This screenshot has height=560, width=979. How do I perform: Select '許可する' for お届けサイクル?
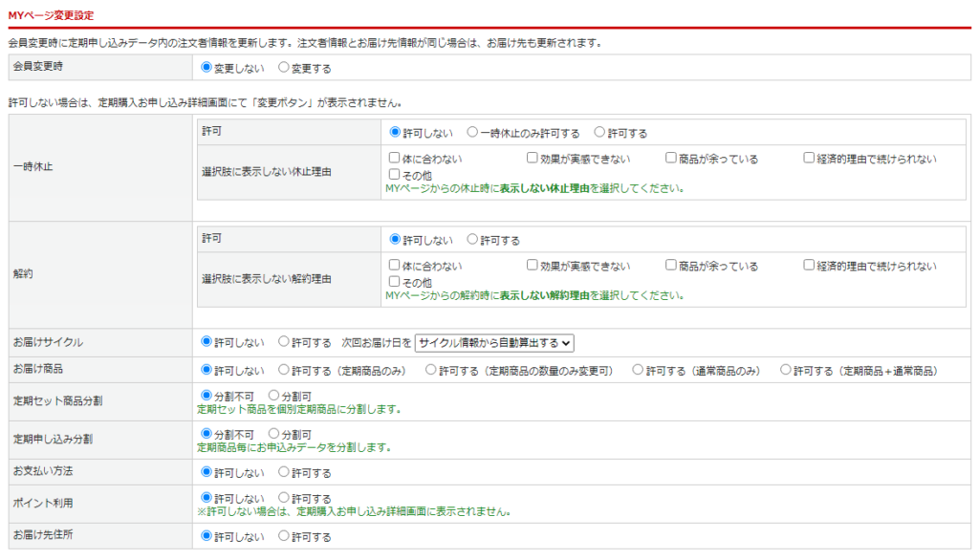coord(284,341)
